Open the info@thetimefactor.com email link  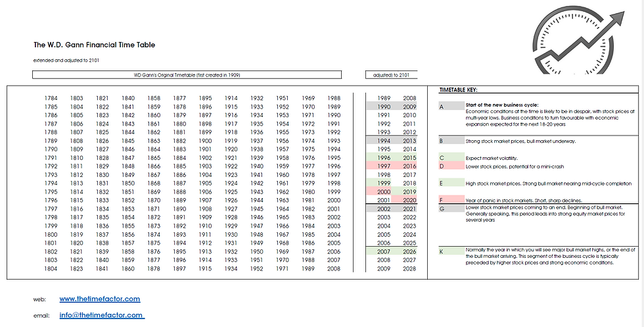pyautogui.click(x=101, y=315)
